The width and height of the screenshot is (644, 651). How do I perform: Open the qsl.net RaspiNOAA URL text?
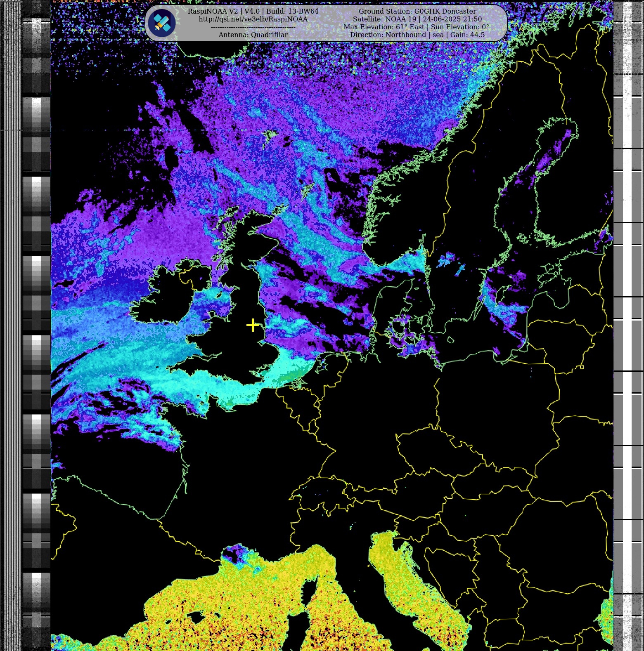tap(253, 19)
